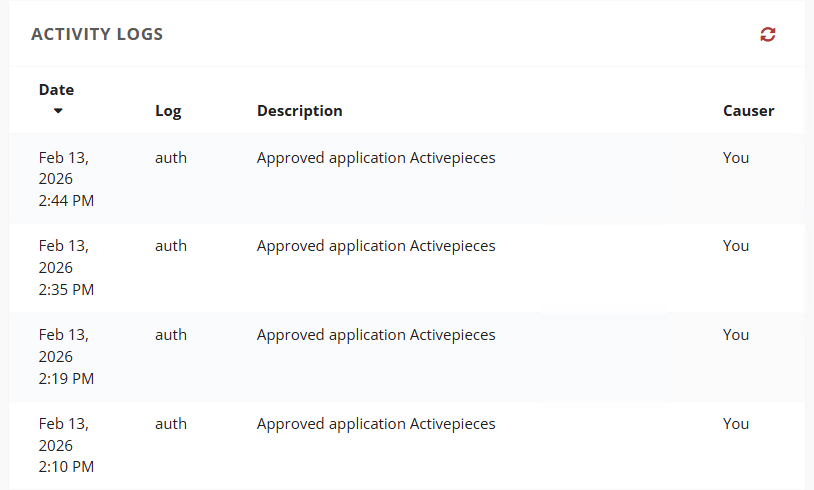Select the 2:19 PM date cell
814x490 pixels.
coord(67,357)
